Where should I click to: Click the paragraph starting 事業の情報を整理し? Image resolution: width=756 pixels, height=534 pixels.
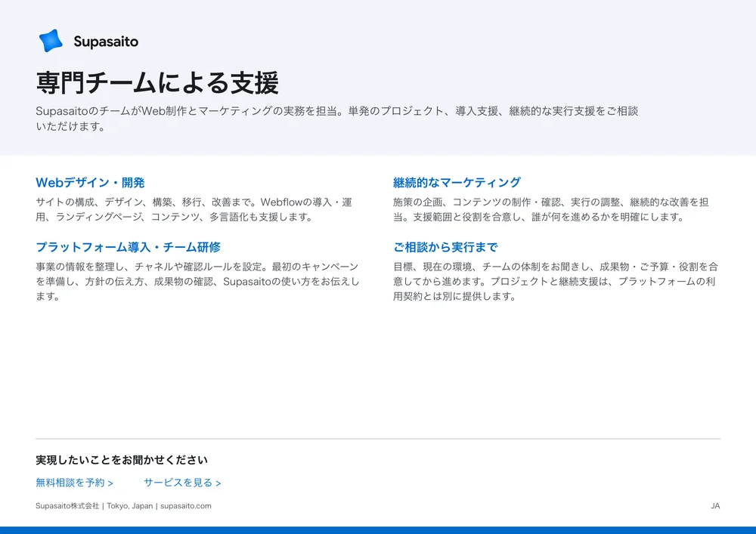click(197, 281)
